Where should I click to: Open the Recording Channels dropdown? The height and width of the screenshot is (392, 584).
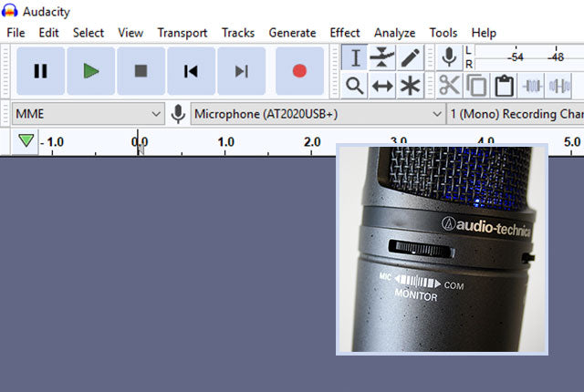(x=516, y=115)
